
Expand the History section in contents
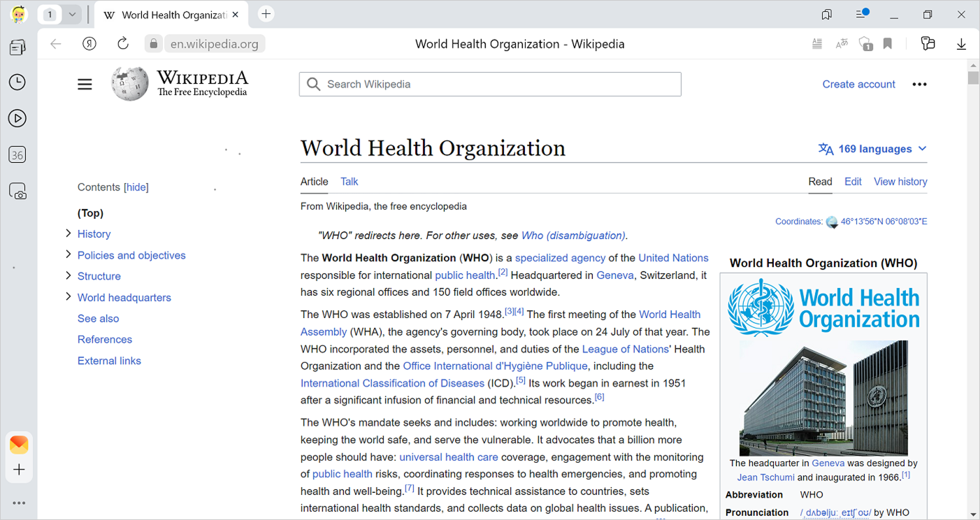(x=69, y=233)
